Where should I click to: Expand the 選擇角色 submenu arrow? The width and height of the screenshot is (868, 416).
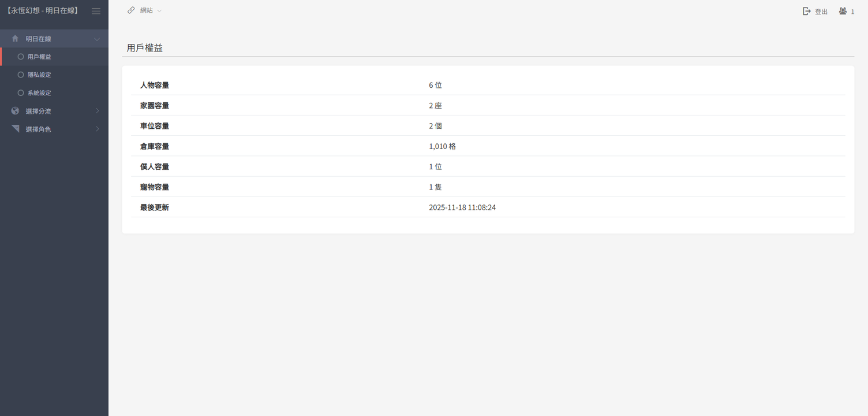tap(97, 129)
